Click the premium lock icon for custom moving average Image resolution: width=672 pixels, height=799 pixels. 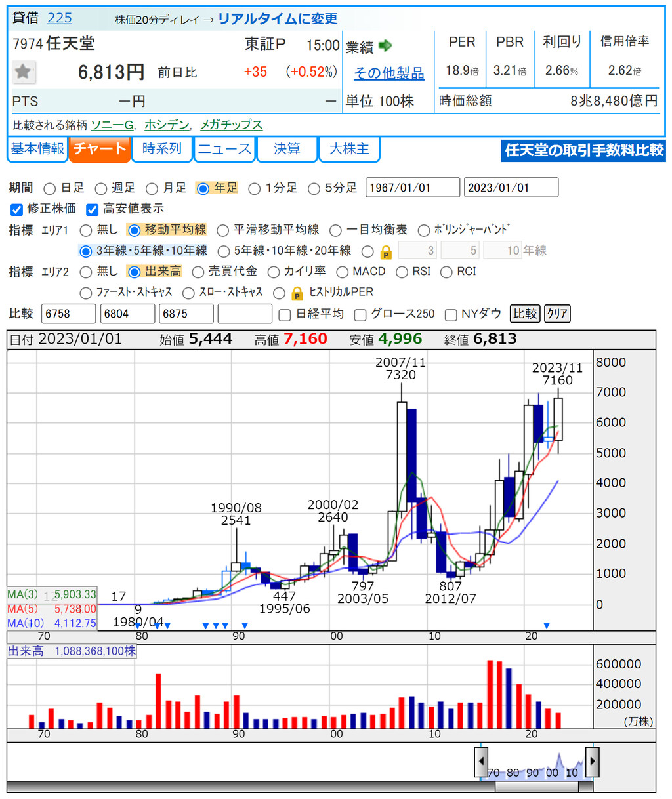pos(386,252)
